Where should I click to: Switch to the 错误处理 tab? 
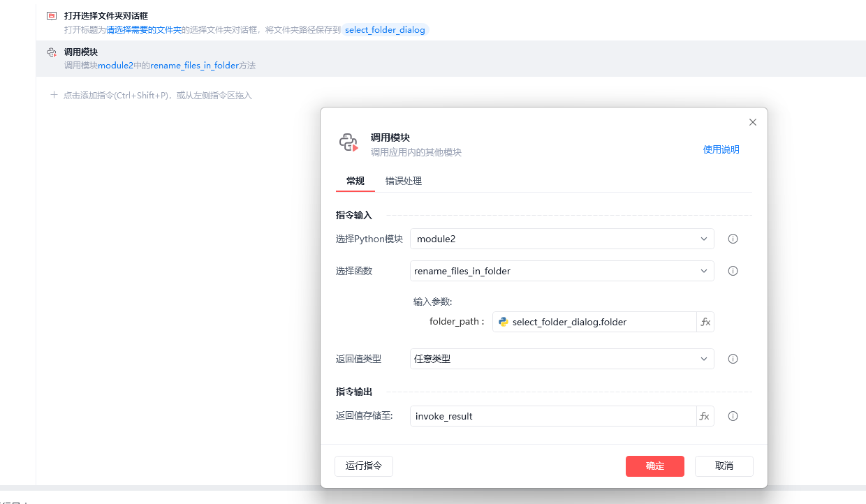(404, 181)
